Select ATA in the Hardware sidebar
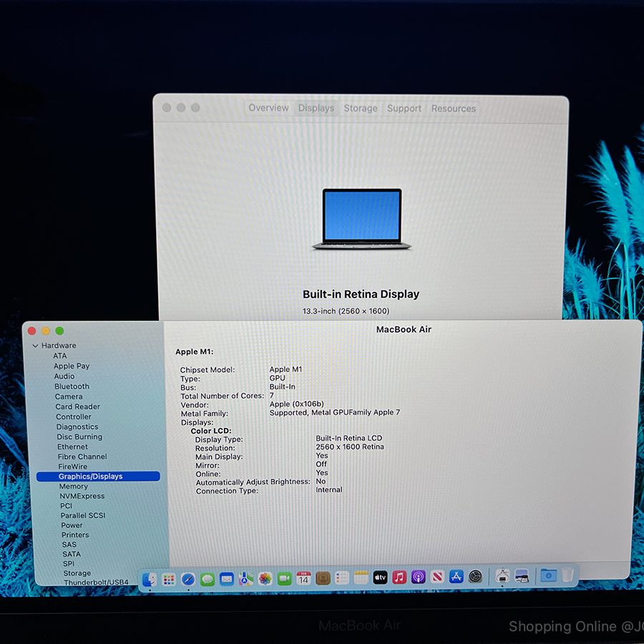This screenshot has width=644, height=644. [x=60, y=356]
